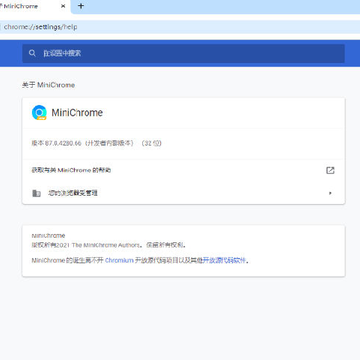360x360 pixels.
Task: Click the MiniChrome logo icon
Action: coord(39,113)
